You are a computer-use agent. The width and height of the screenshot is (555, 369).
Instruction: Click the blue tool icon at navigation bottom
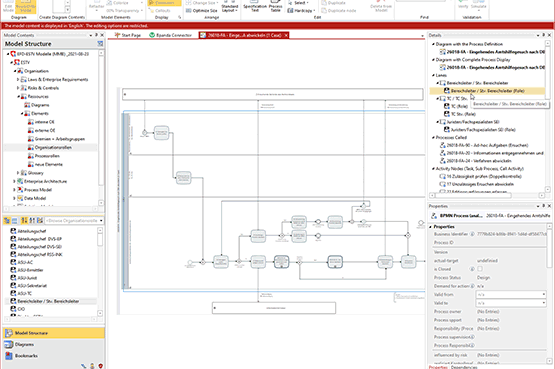[84, 366]
